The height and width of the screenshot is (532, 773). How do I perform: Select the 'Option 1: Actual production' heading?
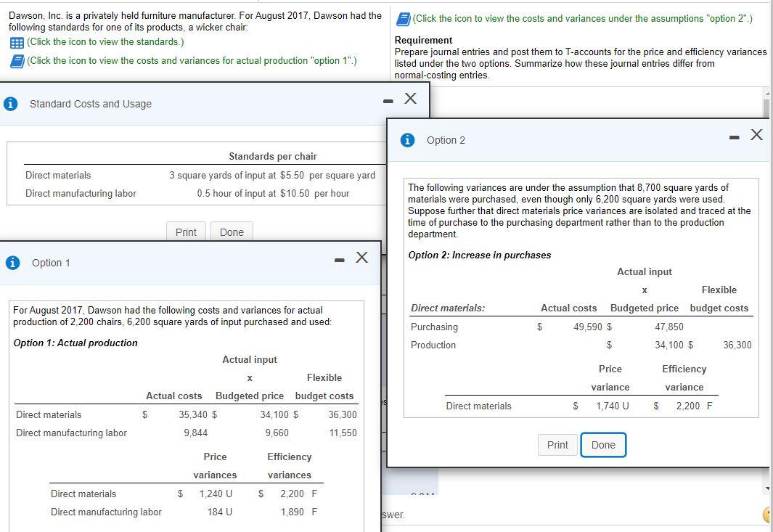[75, 343]
